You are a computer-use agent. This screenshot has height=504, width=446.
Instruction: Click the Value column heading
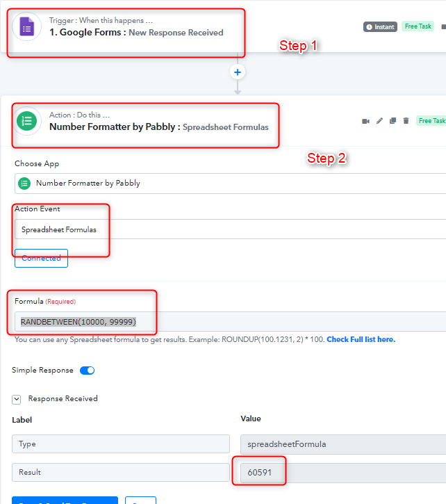pyautogui.click(x=251, y=418)
